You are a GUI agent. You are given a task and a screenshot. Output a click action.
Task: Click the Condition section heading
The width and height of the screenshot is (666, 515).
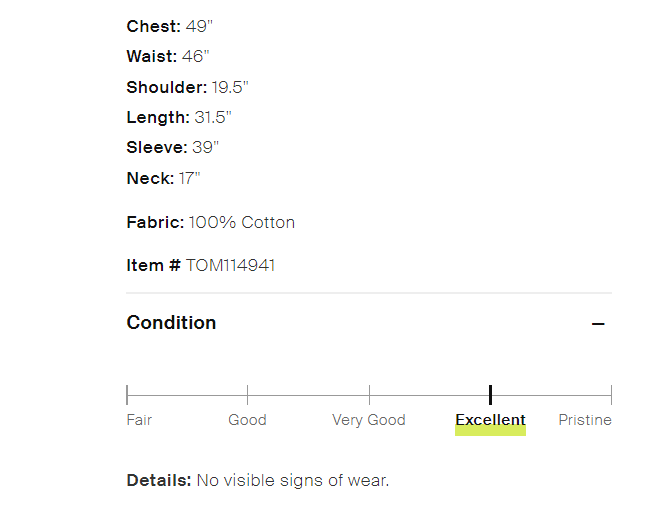[171, 323]
